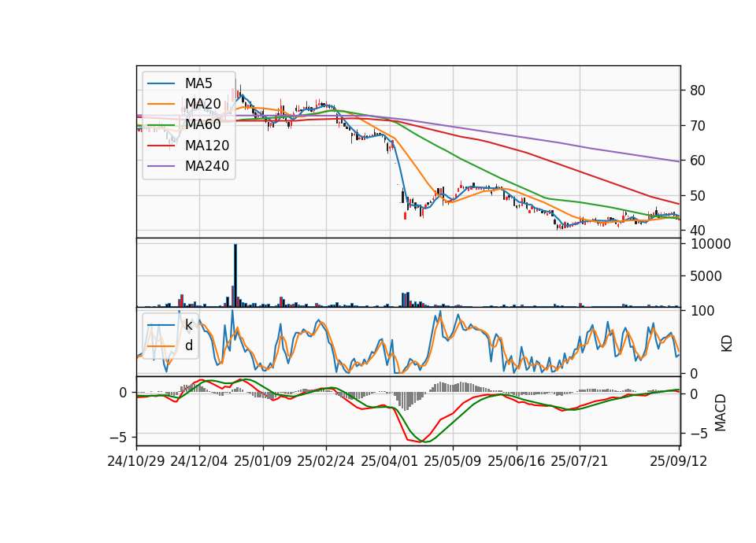Click the left MACD axis value −5
756x543 pixels.
click(x=118, y=437)
